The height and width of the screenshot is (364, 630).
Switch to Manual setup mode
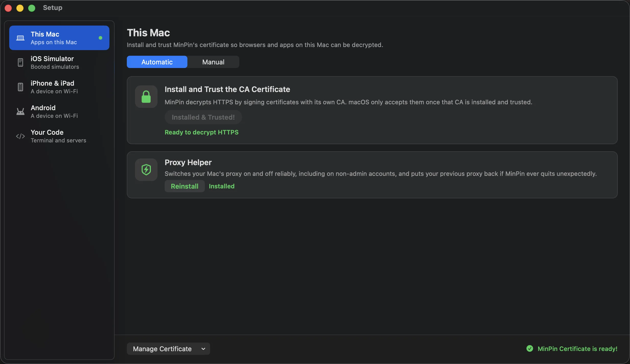[213, 62]
